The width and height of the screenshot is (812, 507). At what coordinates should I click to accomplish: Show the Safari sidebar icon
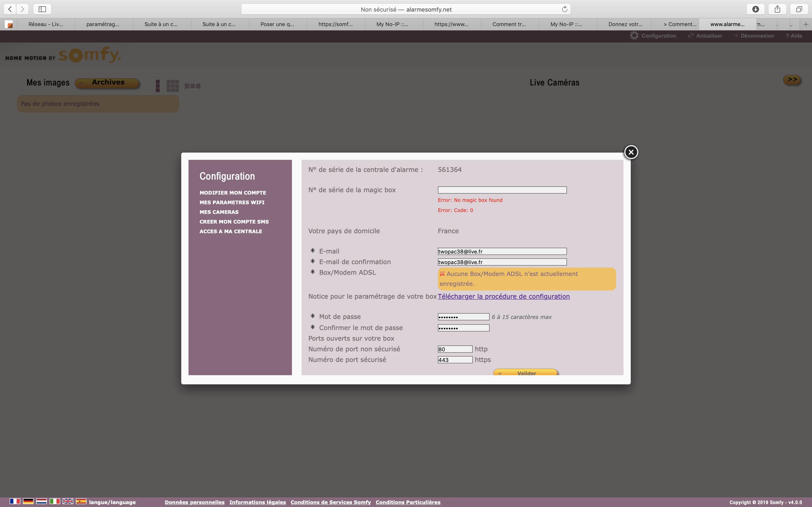42,9
